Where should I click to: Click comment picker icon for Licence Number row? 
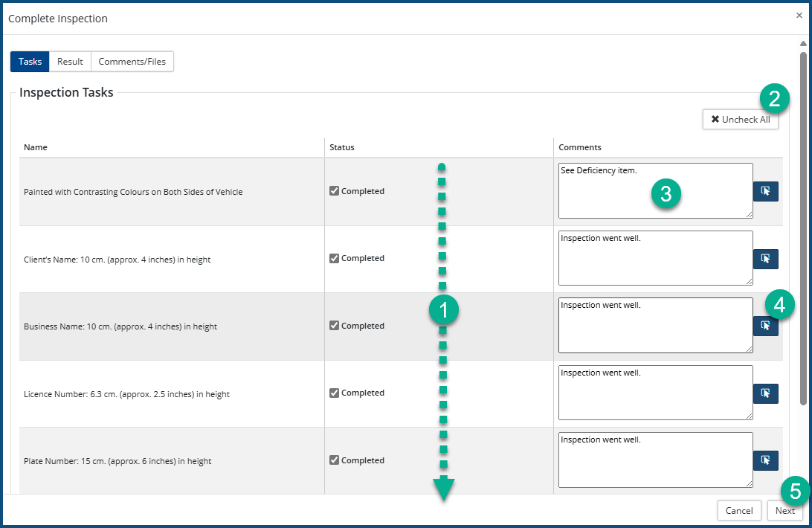pos(765,393)
